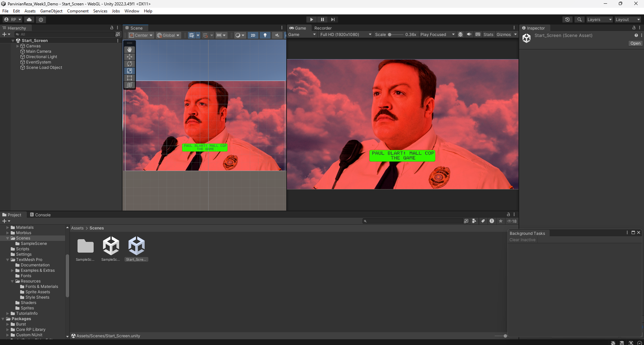This screenshot has height=345, width=644.
Task: Toggle 2D mode in Scene view
Action: click(x=253, y=35)
